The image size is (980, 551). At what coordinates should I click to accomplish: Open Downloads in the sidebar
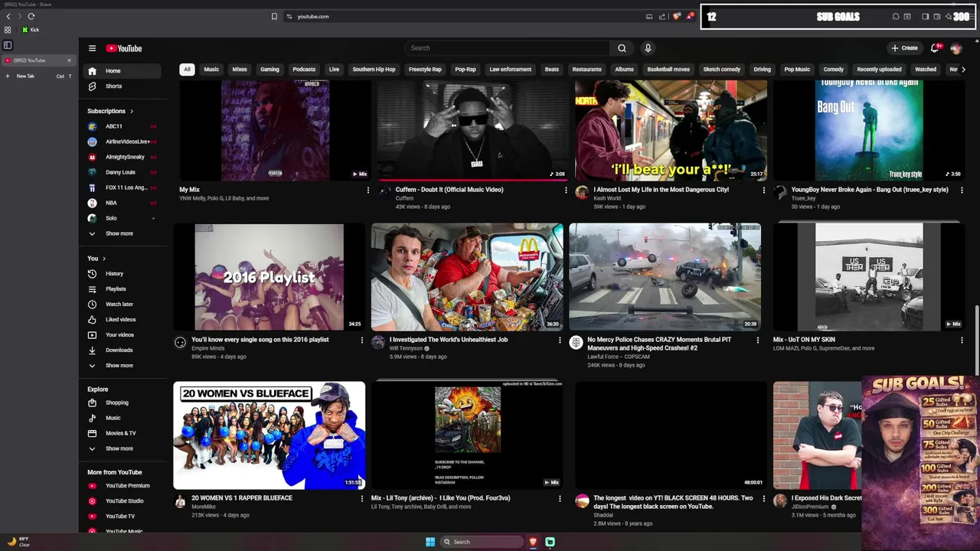(x=122, y=350)
